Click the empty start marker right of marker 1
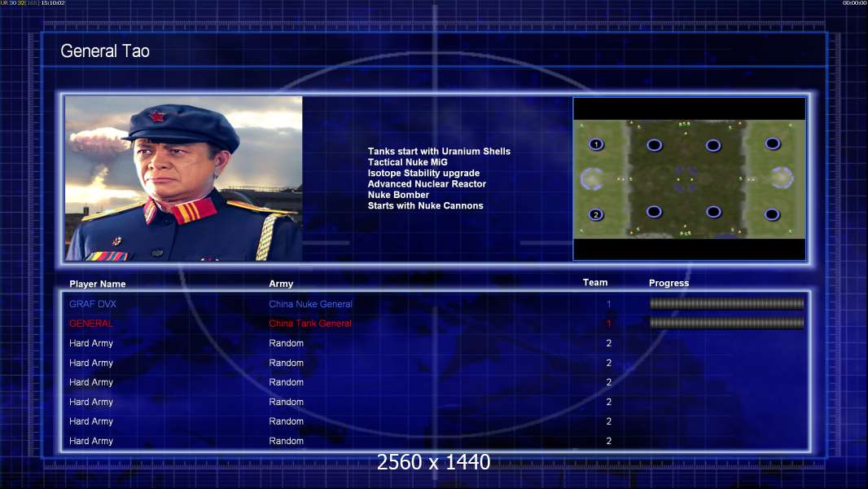868x489 pixels. coord(655,145)
